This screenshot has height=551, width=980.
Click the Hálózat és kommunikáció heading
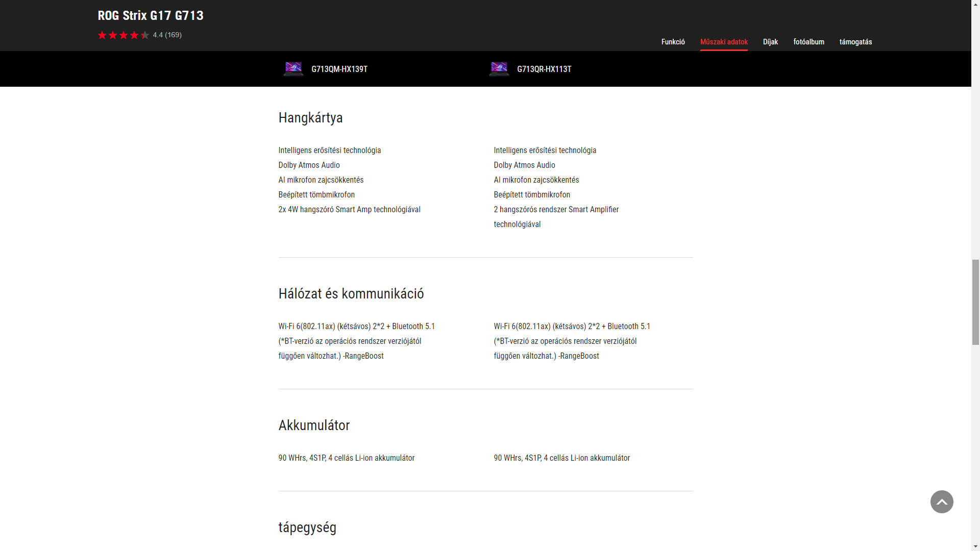coord(351,294)
